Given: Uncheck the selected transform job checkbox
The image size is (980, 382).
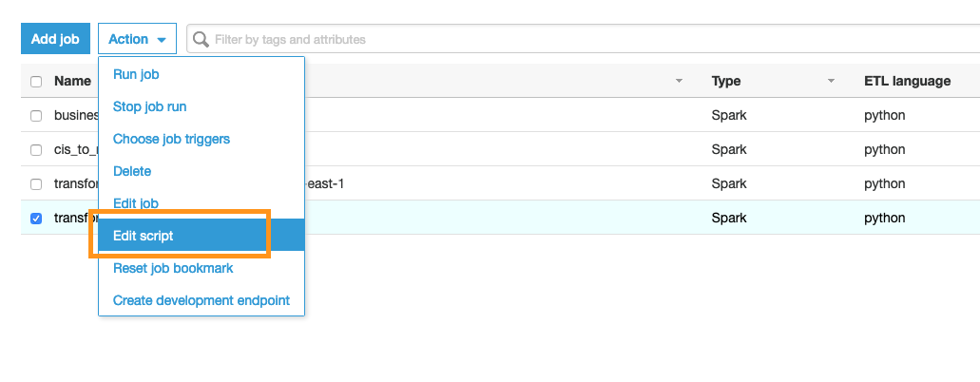Looking at the screenshot, I should pyautogui.click(x=36, y=219).
